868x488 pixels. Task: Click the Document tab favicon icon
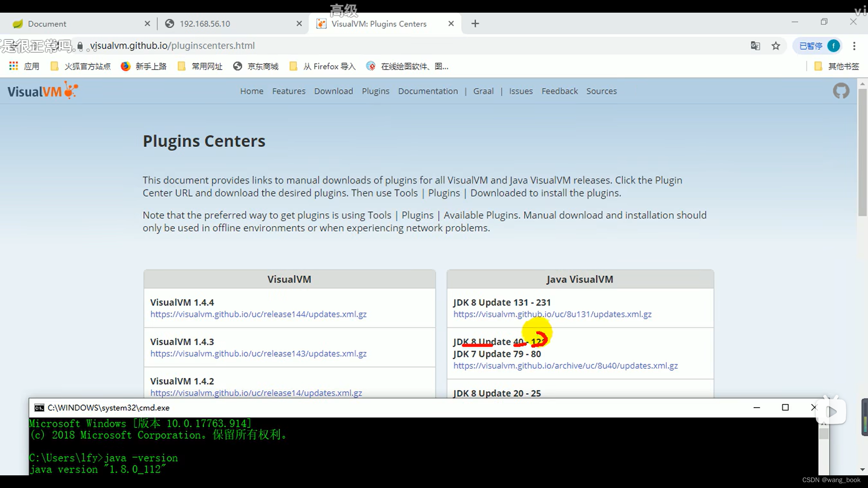(16, 24)
